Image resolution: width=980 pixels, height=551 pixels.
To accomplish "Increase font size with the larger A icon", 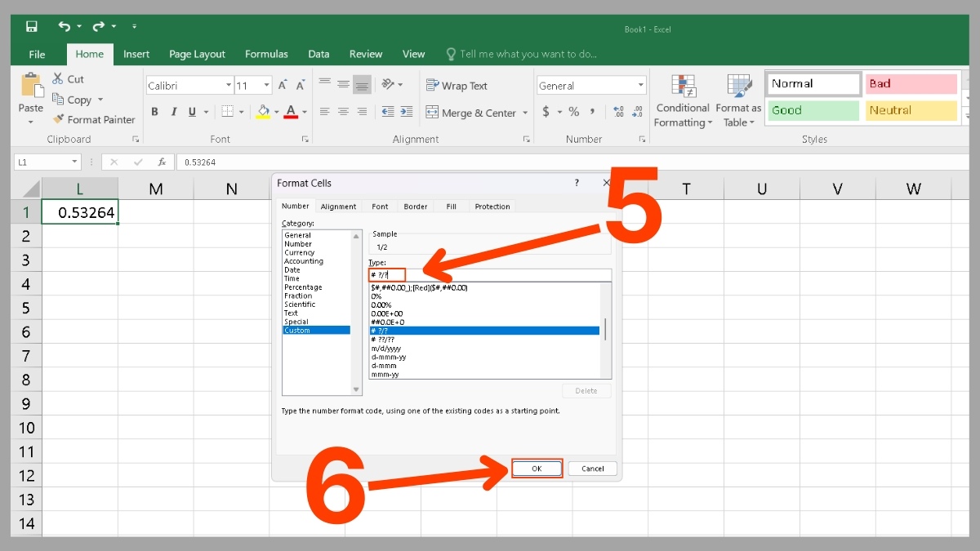I will 283,86.
